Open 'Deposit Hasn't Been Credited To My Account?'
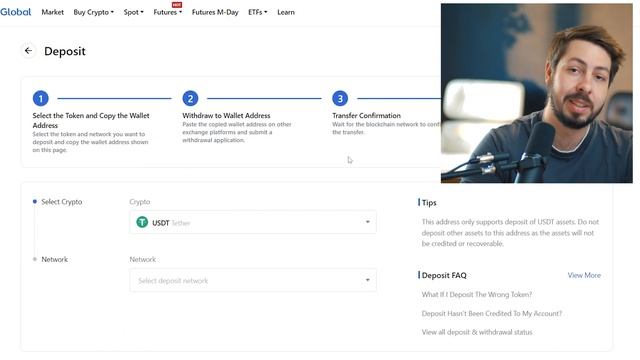This screenshot has height=360, width=640. click(x=492, y=313)
